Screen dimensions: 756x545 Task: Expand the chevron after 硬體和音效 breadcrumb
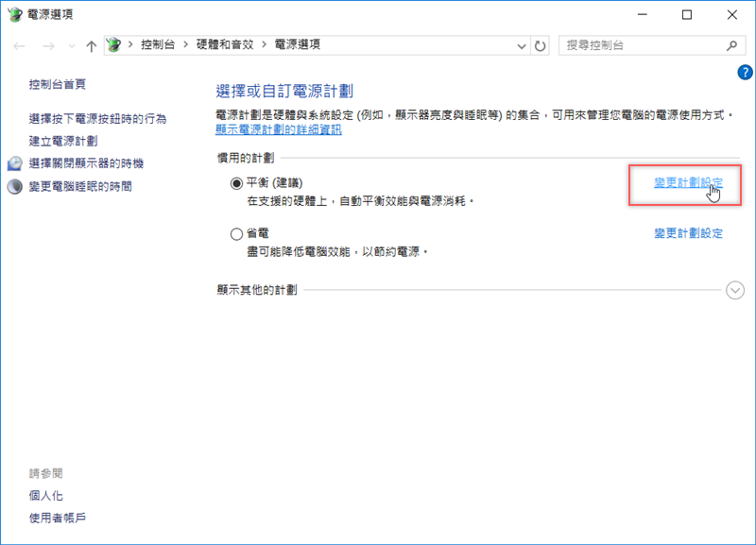pos(264,44)
